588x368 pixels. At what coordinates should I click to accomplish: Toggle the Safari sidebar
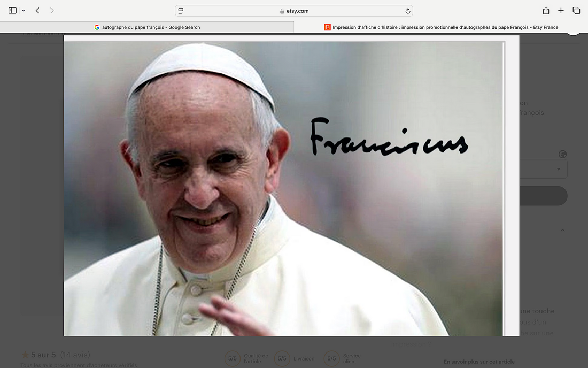click(x=12, y=11)
